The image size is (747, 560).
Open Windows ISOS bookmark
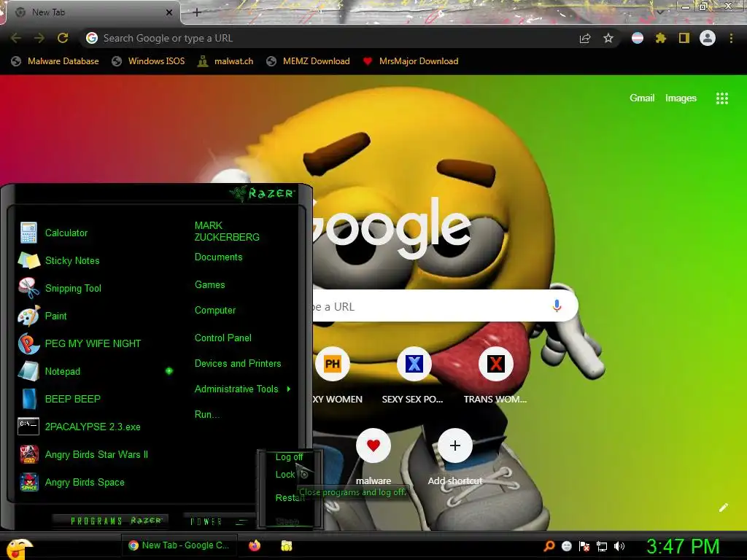pyautogui.click(x=148, y=61)
